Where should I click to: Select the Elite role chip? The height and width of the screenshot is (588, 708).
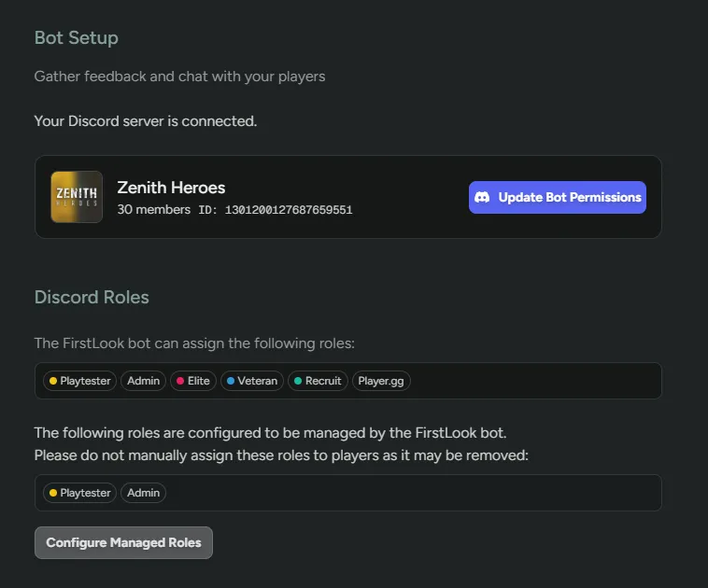coord(193,381)
